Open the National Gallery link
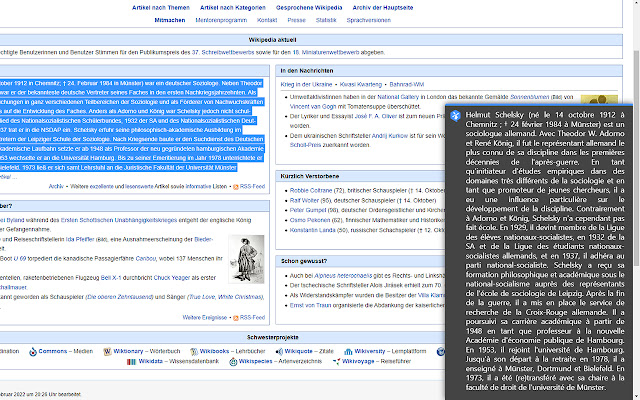 tap(398, 97)
